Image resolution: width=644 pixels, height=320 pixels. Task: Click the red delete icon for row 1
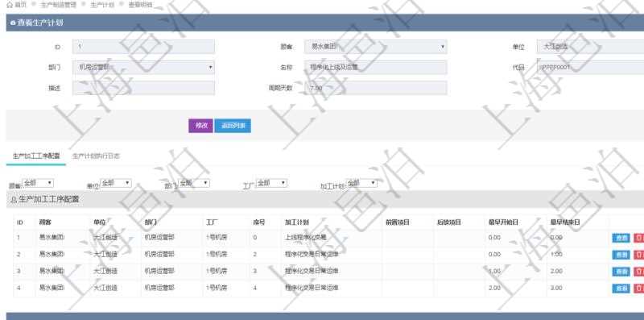point(638,238)
